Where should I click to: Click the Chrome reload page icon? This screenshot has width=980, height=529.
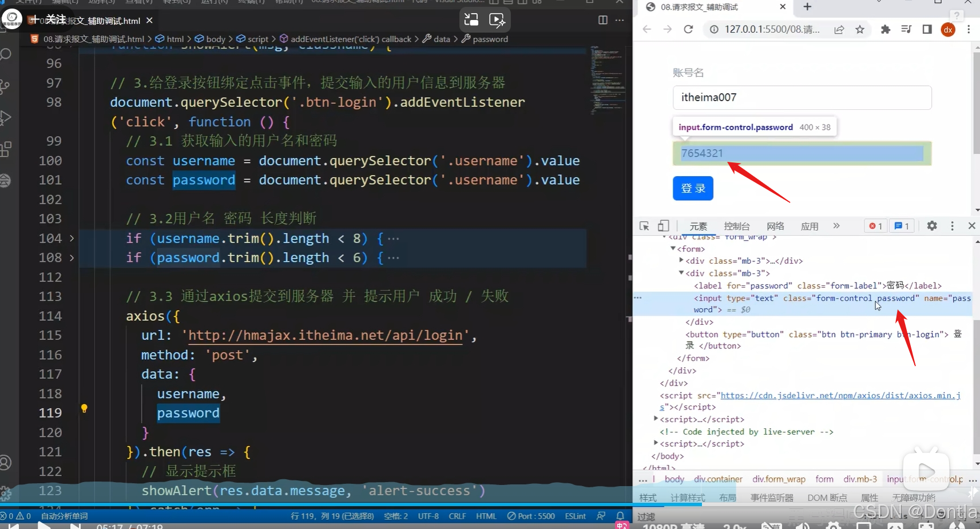[x=688, y=29]
